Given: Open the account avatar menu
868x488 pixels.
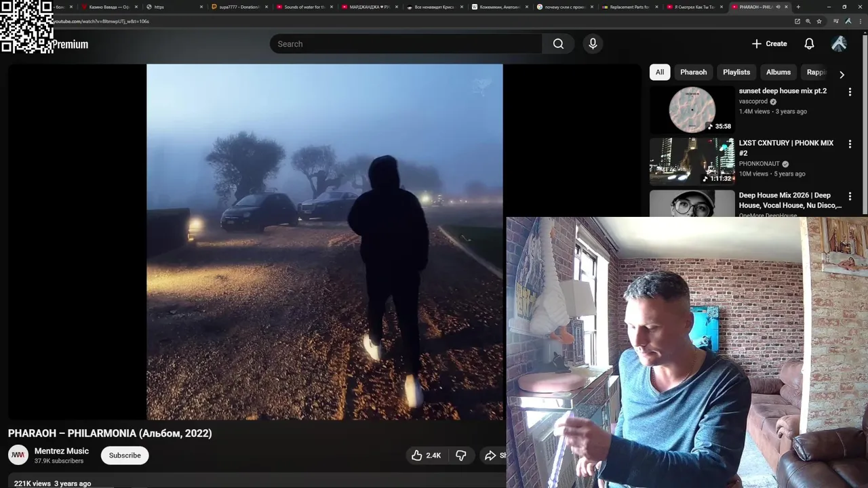Looking at the screenshot, I should click(839, 44).
